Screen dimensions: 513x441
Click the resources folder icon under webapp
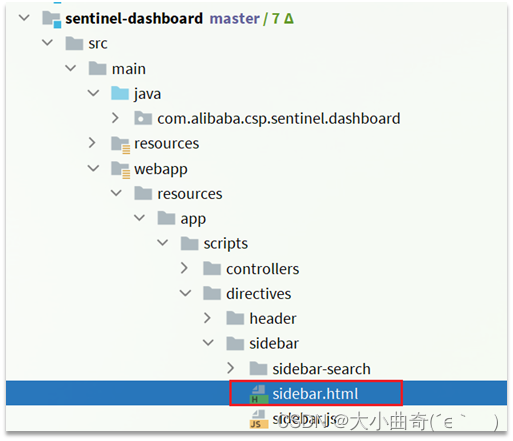pyautogui.click(x=143, y=193)
